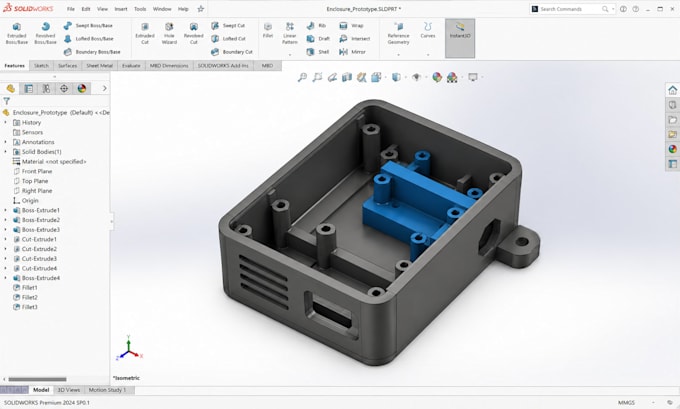Open the File menu
680x409 pixels.
tap(71, 9)
